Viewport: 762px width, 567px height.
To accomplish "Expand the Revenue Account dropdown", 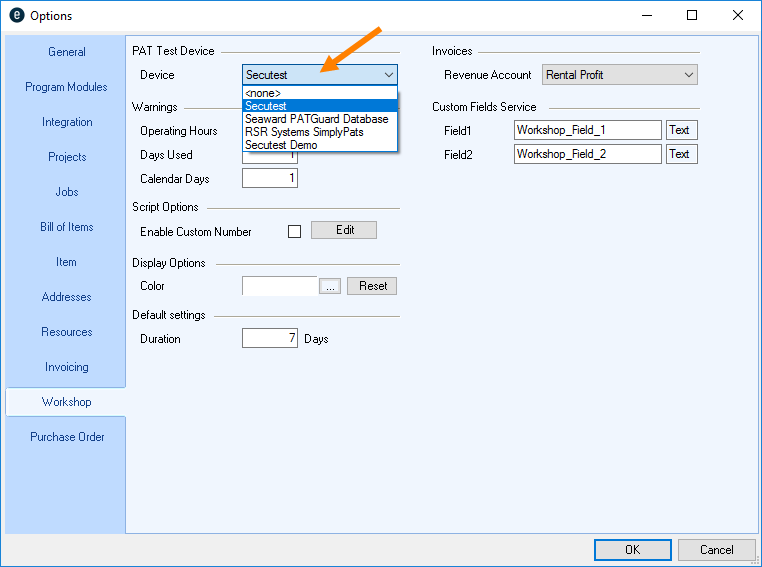I will pyautogui.click(x=688, y=75).
